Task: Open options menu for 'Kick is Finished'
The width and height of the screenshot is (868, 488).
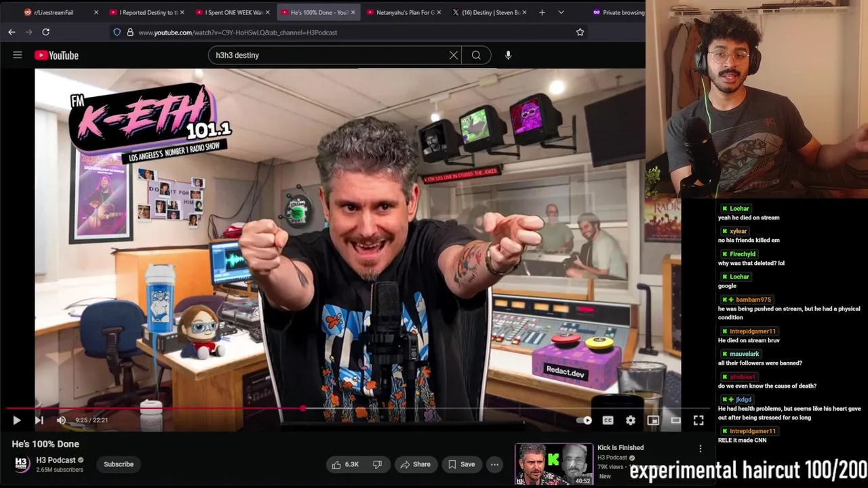Action: (701, 448)
